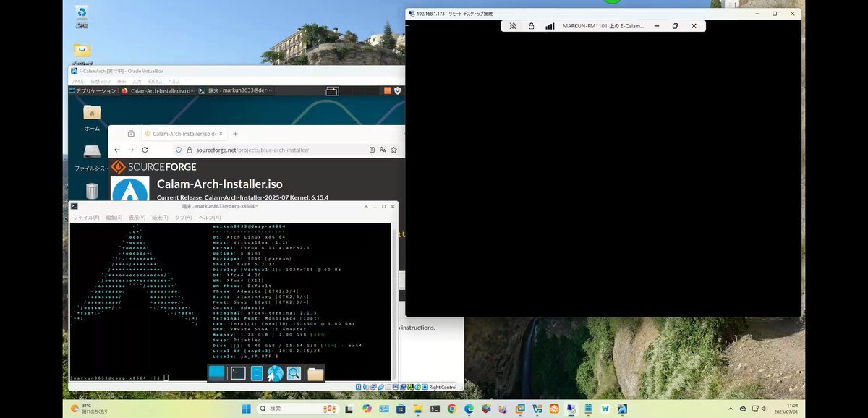
Task: Click Firefox forward arrow button
Action: (x=131, y=150)
